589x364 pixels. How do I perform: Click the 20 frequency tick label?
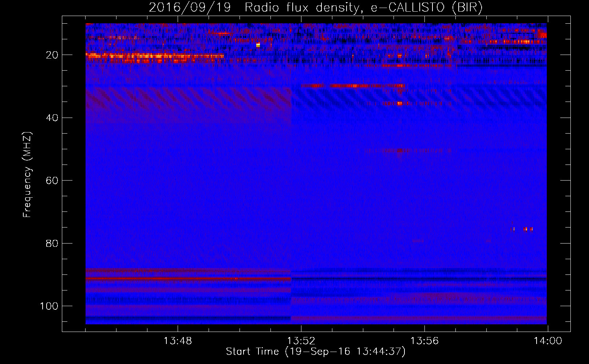(x=52, y=55)
